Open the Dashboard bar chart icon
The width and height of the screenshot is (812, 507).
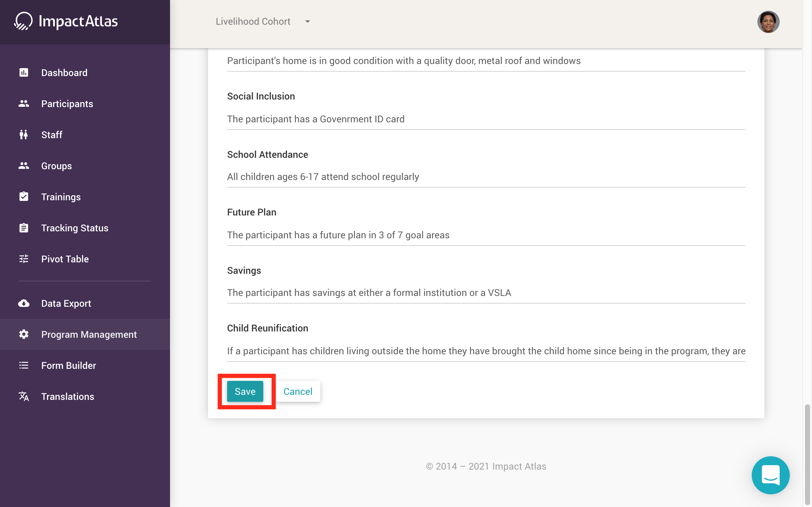pos(23,73)
